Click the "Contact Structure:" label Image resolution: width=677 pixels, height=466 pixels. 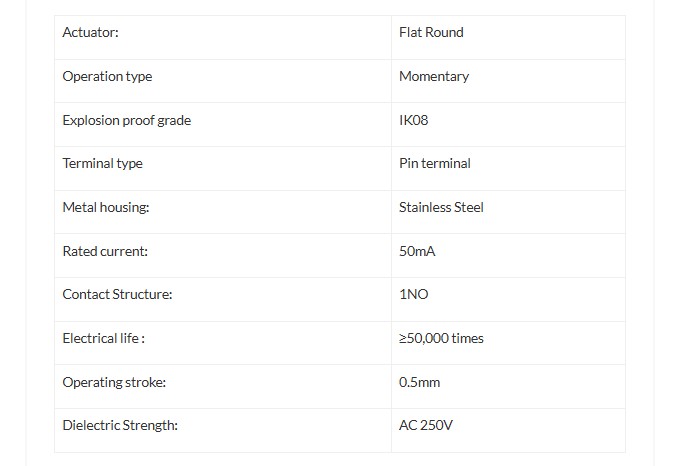click(x=117, y=295)
